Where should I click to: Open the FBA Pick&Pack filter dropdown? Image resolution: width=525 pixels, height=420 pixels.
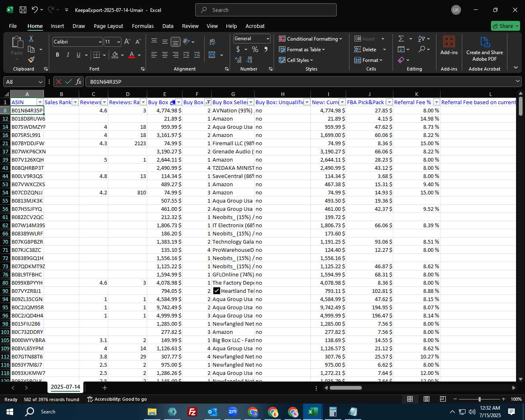pos(389,102)
